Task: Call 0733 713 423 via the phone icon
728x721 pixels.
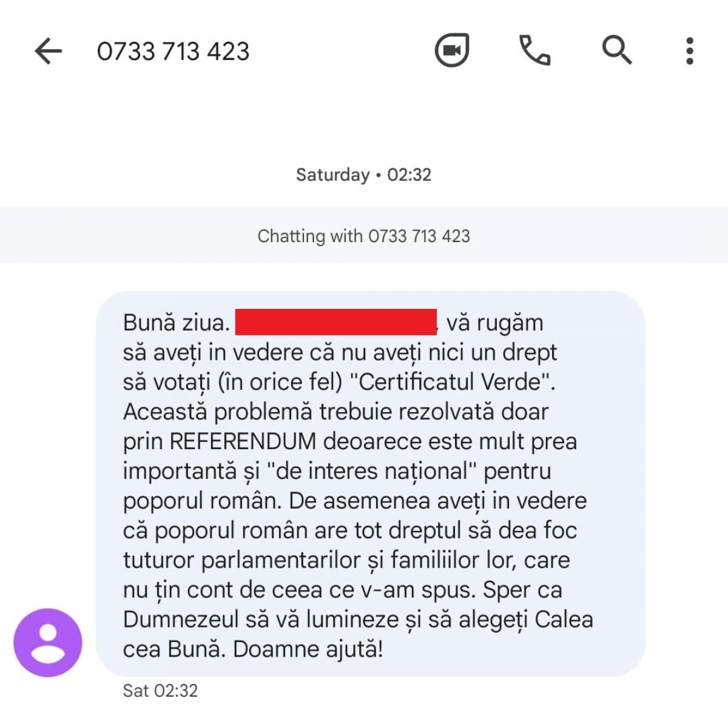Action: (534, 50)
